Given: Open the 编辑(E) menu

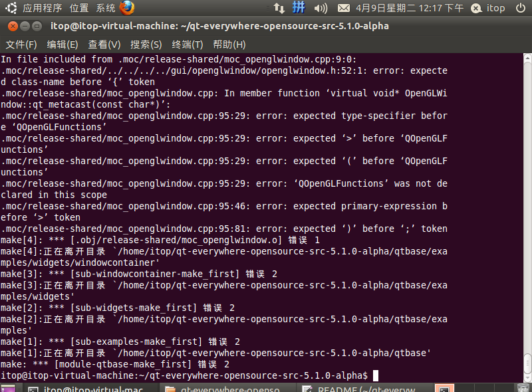Looking at the screenshot, I should pyautogui.click(x=63, y=45).
